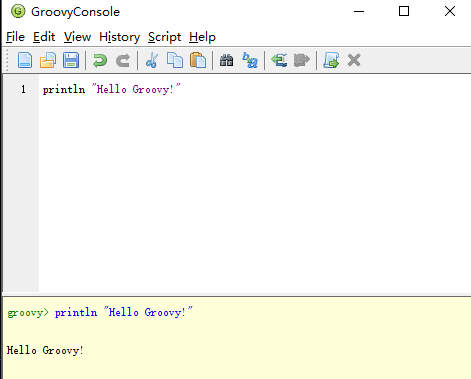This screenshot has width=471, height=379.
Task: Undo the last edit via green arrow
Action: pos(100,61)
